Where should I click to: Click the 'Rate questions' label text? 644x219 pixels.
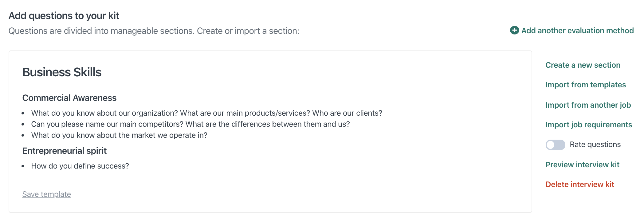pyautogui.click(x=595, y=145)
